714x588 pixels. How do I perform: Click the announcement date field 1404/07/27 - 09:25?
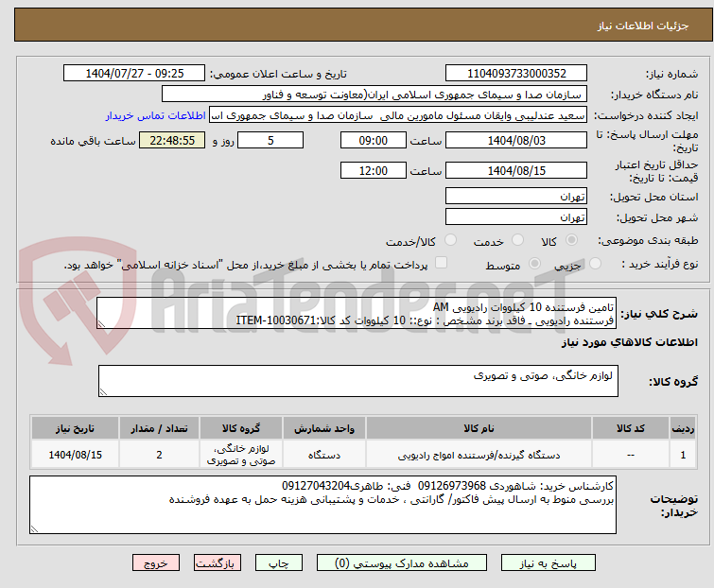[x=134, y=74]
